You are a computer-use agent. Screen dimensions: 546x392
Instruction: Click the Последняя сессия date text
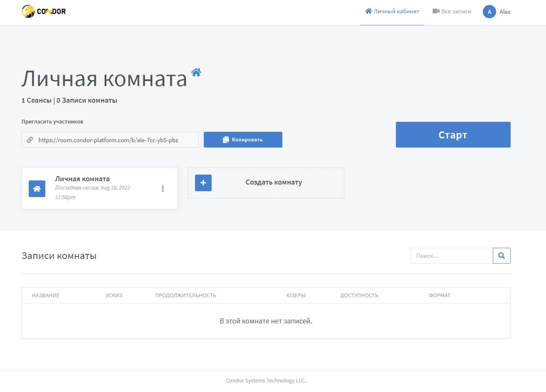tap(93, 192)
